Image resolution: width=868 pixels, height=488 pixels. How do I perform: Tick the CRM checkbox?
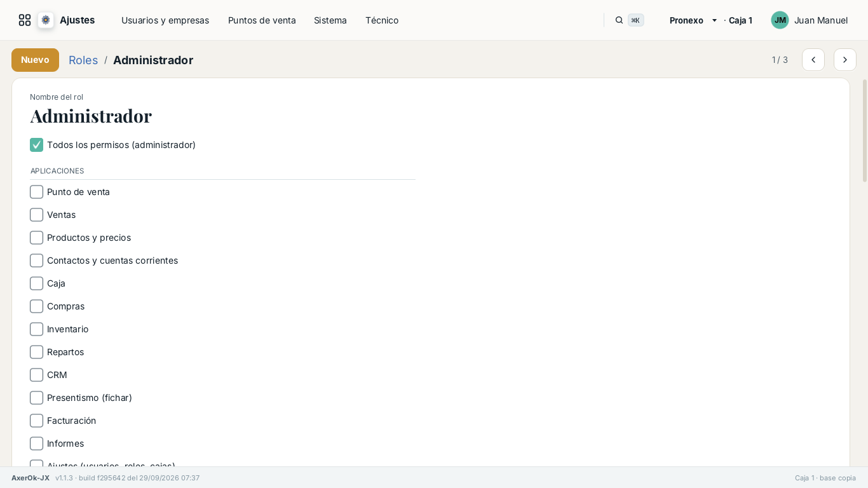[36, 375]
